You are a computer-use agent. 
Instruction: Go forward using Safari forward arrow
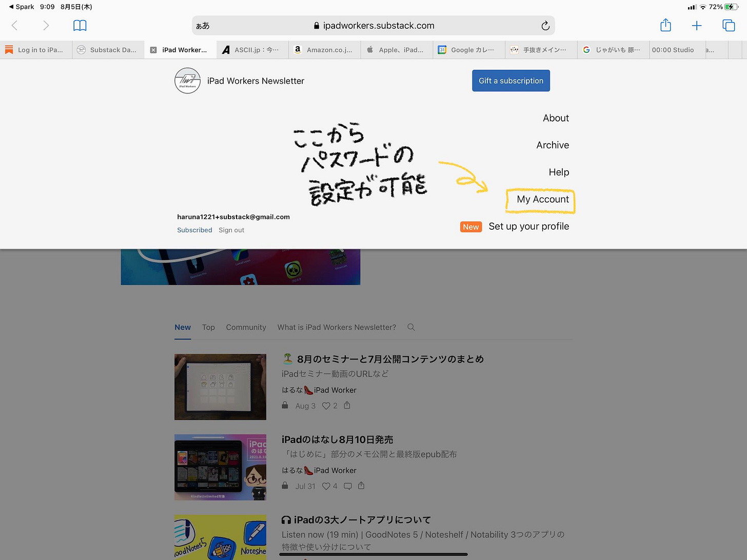46,26
